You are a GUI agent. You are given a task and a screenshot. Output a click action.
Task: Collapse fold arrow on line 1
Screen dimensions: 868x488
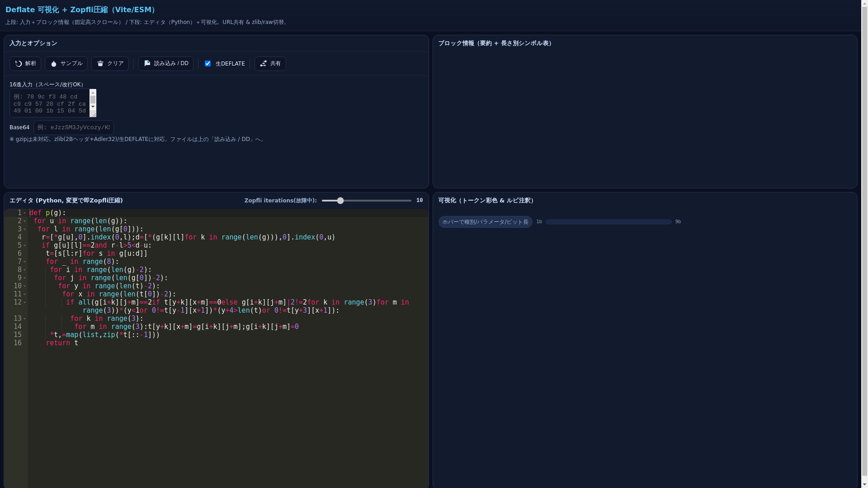coord(25,213)
